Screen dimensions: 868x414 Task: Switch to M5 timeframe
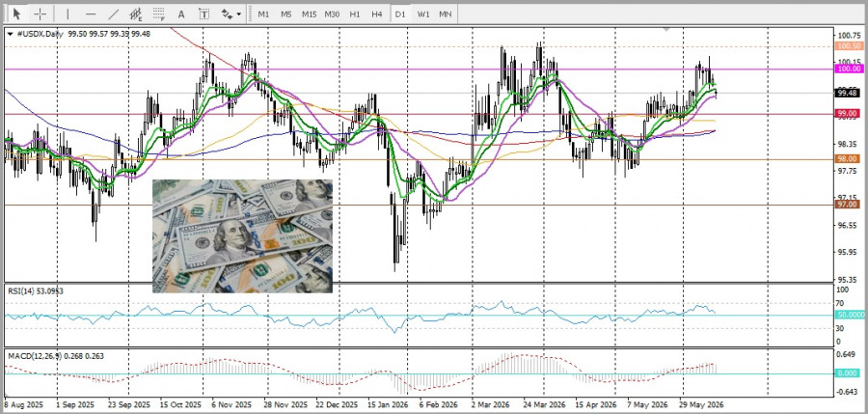(285, 14)
